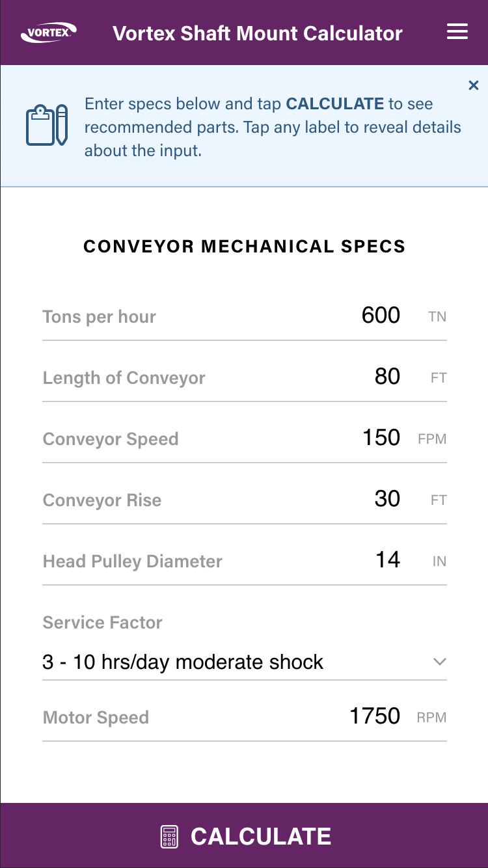
Task: Tap the Head Pulley Diameter label
Action: point(132,562)
